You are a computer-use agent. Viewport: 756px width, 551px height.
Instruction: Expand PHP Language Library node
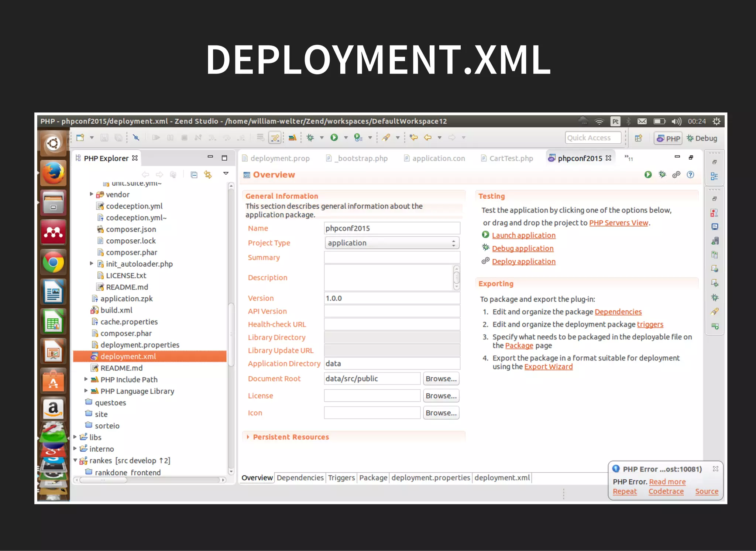[x=86, y=391]
